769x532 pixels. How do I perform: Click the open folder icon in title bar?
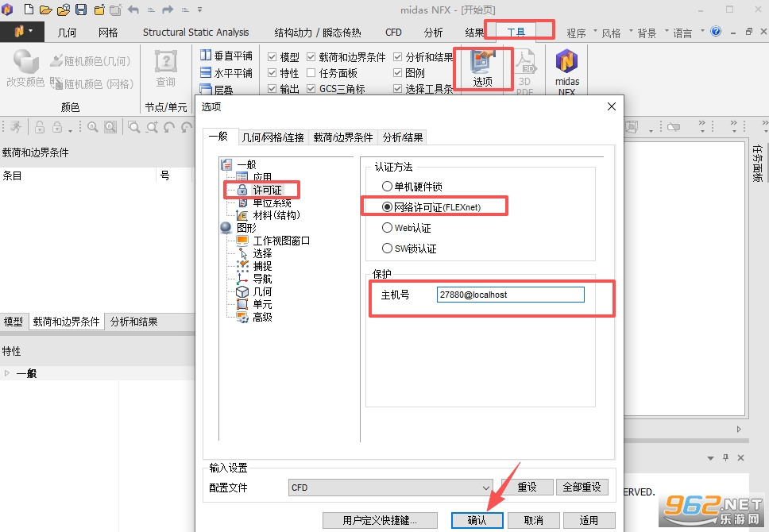45,10
